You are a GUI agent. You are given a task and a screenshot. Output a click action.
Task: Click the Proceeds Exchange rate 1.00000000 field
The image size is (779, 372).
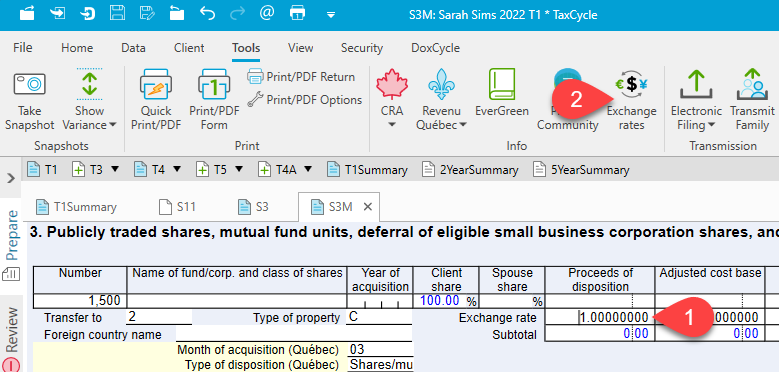(x=600, y=317)
